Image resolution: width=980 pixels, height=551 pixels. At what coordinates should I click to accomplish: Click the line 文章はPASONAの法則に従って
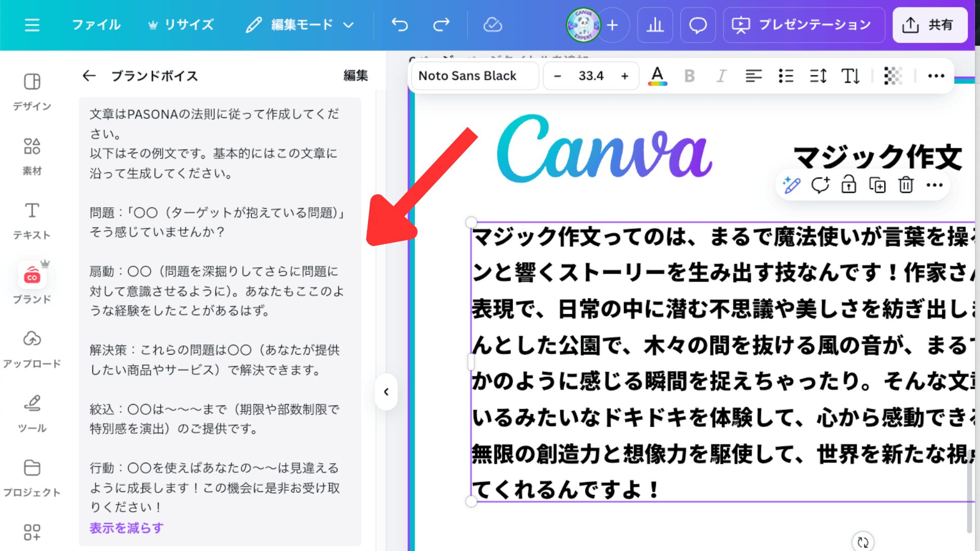[214, 123]
